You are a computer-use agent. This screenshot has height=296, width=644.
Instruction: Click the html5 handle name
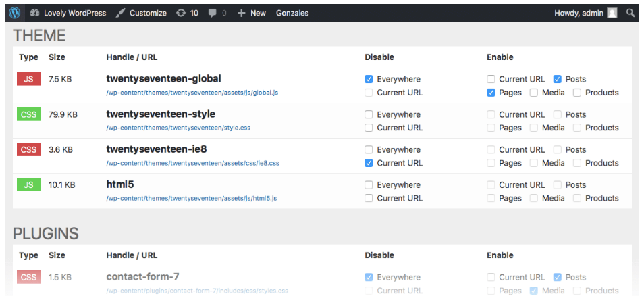point(120,184)
